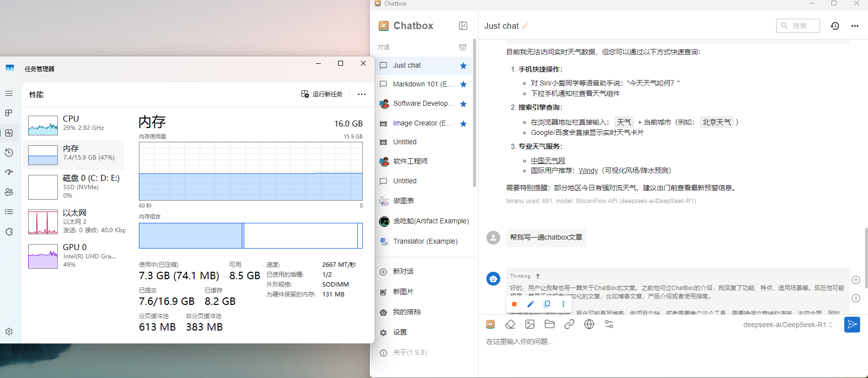Collapse the Thinking section arrow
This screenshot has width=868, height=378.
tap(538, 276)
